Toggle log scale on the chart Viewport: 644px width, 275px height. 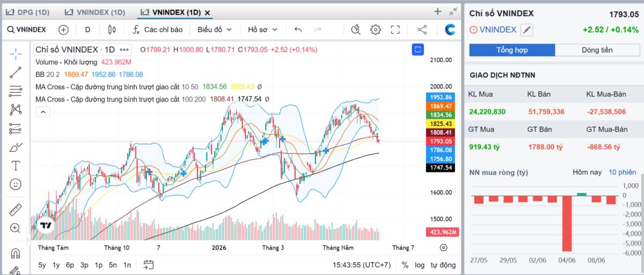pos(420,265)
